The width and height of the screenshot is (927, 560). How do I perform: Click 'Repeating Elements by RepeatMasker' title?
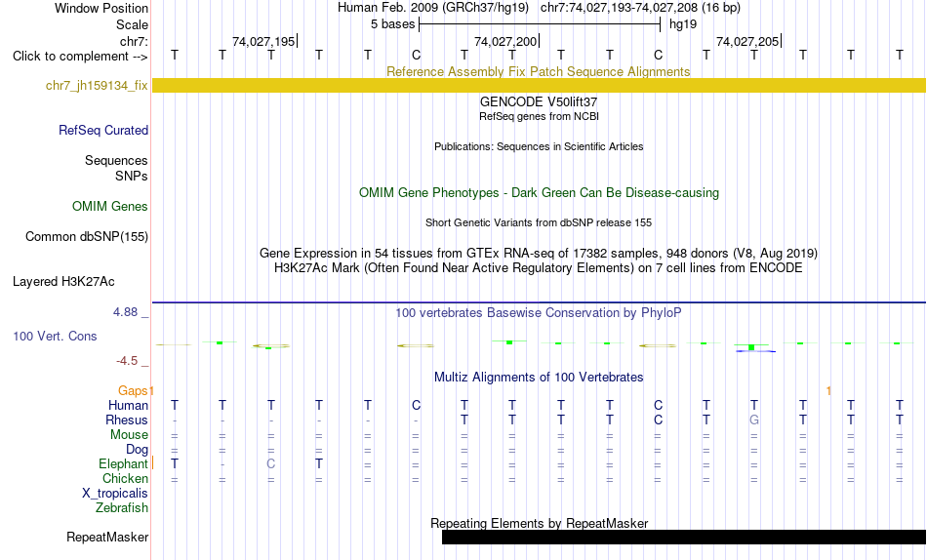coord(540,523)
